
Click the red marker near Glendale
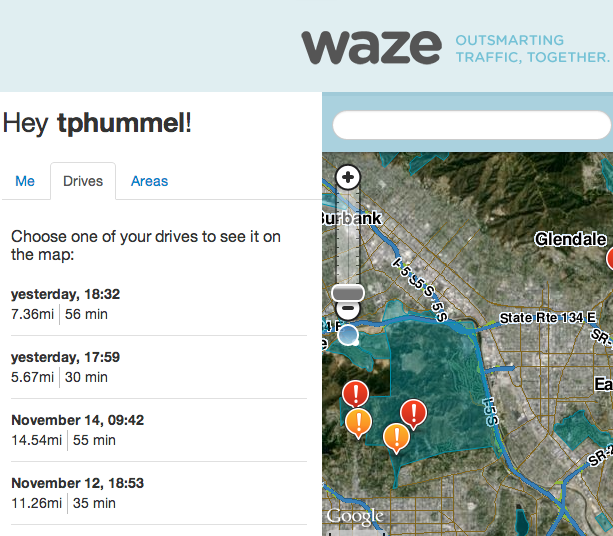[610, 259]
